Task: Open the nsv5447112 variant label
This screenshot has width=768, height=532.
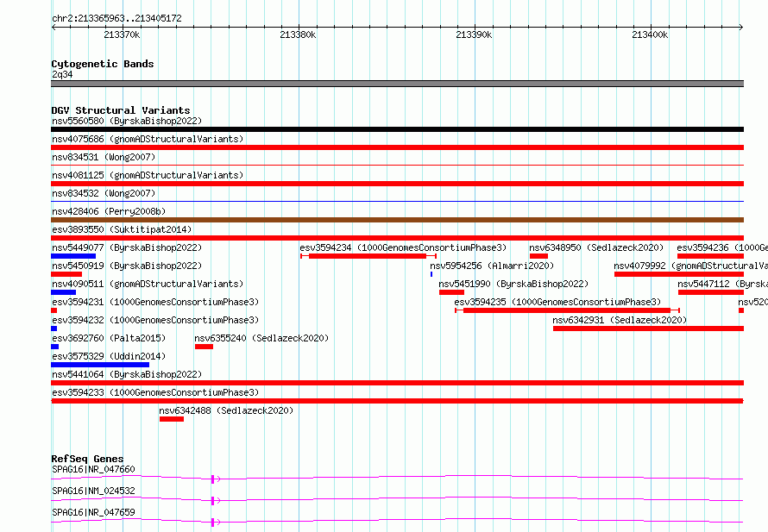Action: (722, 284)
